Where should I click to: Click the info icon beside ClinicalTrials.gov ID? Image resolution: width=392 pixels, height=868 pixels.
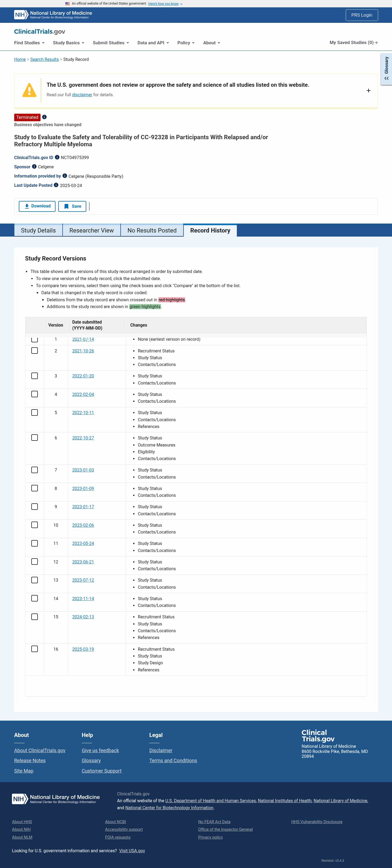(57, 157)
